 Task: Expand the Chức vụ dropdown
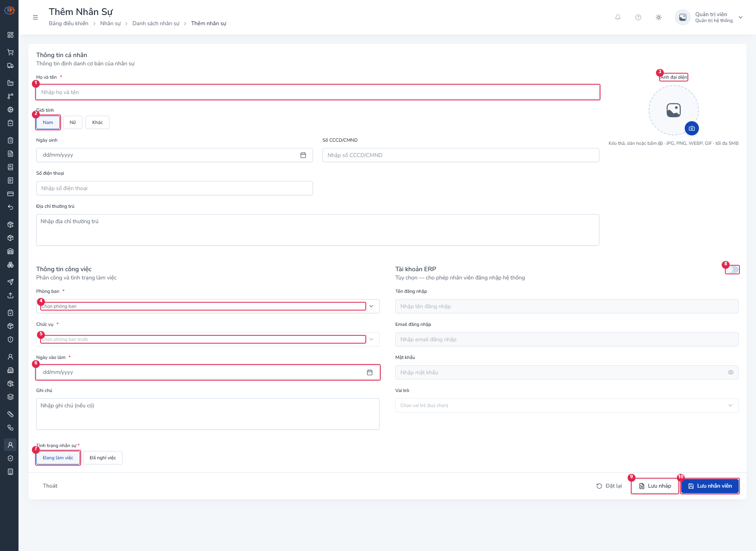point(208,339)
